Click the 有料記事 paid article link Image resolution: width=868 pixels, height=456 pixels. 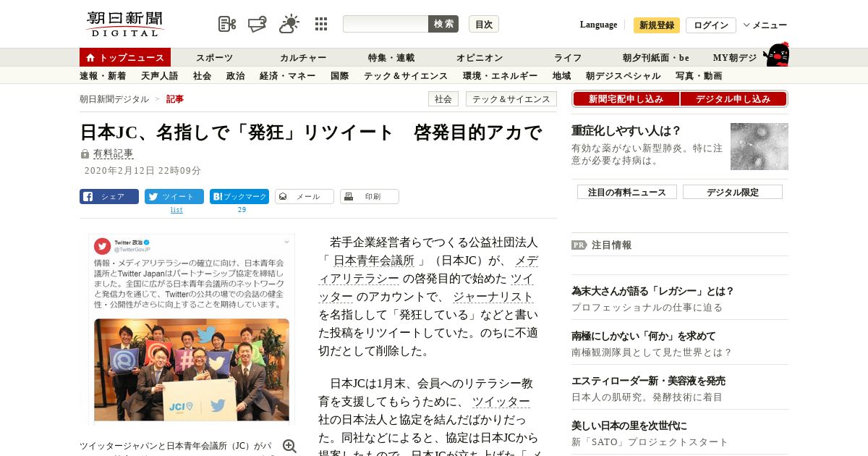(113, 153)
